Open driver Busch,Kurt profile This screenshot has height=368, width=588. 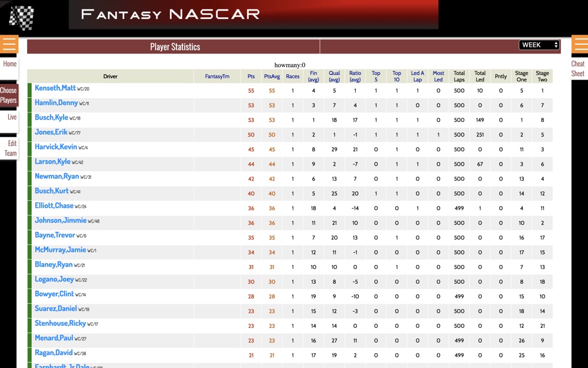(52, 191)
